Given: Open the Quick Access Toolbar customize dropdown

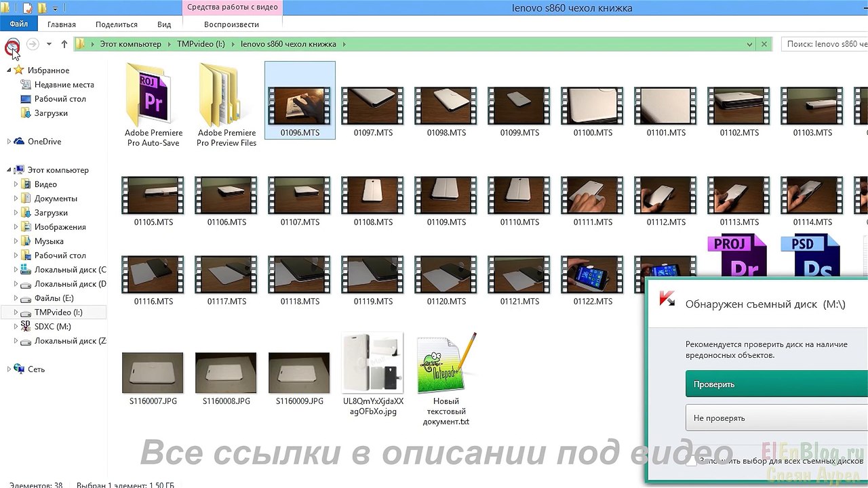Looking at the screenshot, I should click(55, 9).
